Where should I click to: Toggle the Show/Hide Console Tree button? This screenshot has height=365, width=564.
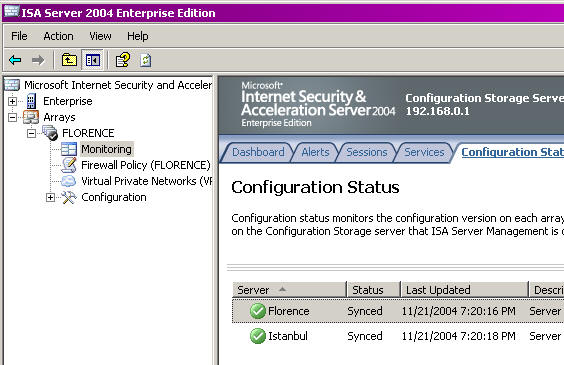[92, 60]
